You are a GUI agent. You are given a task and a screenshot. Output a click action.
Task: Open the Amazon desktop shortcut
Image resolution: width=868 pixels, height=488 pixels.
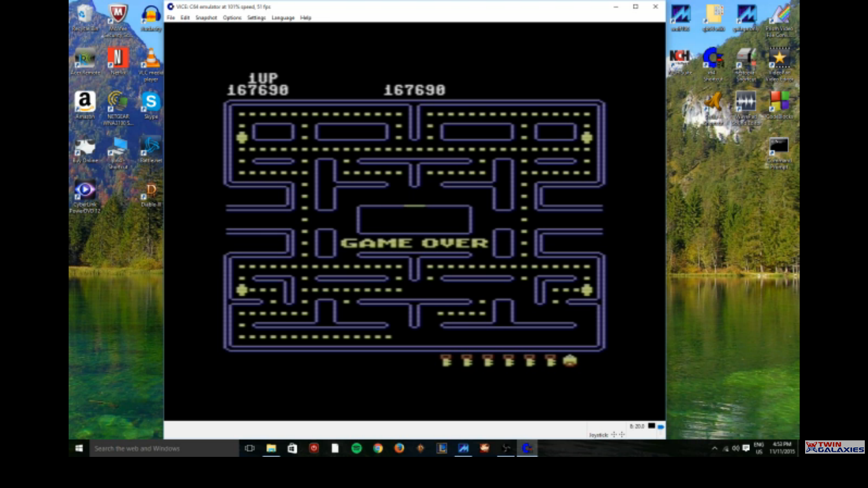click(x=85, y=105)
